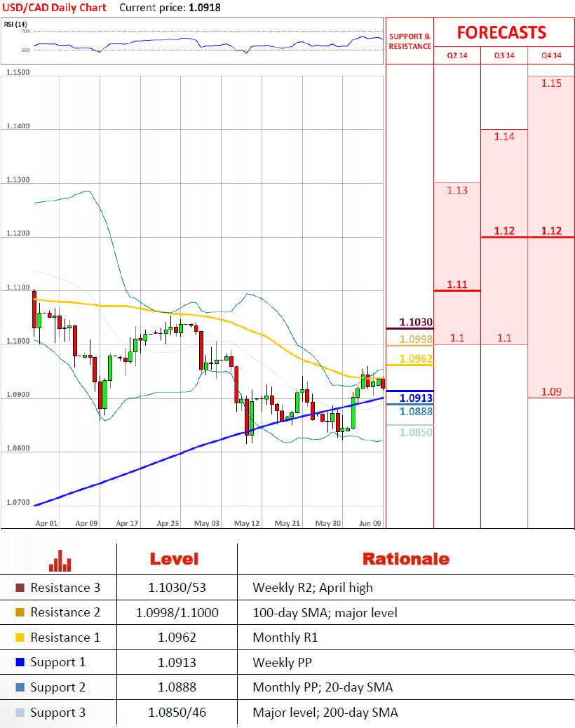This screenshot has height=728, width=575.
Task: Click the Monthly R1 rationale
Action: 285,638
